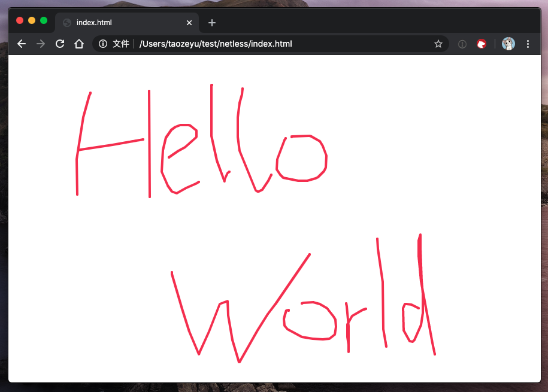
Task: Click the forward navigation arrow
Action: coord(41,44)
